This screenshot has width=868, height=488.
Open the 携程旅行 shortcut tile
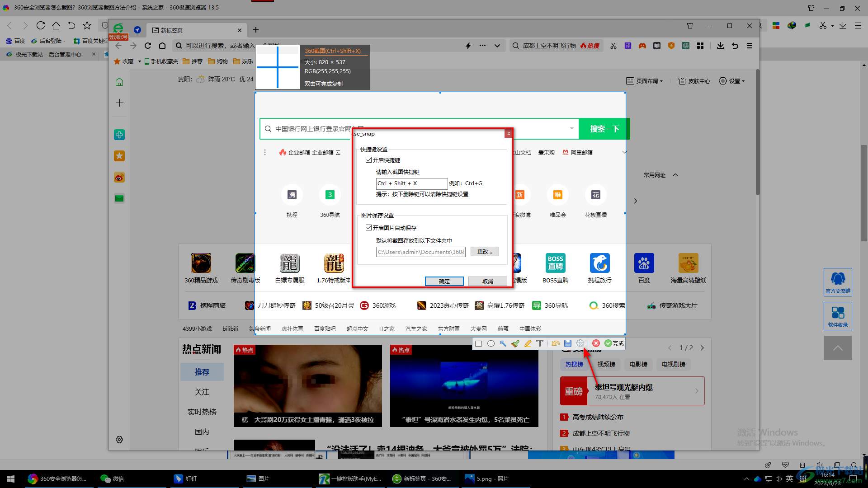pyautogui.click(x=600, y=268)
